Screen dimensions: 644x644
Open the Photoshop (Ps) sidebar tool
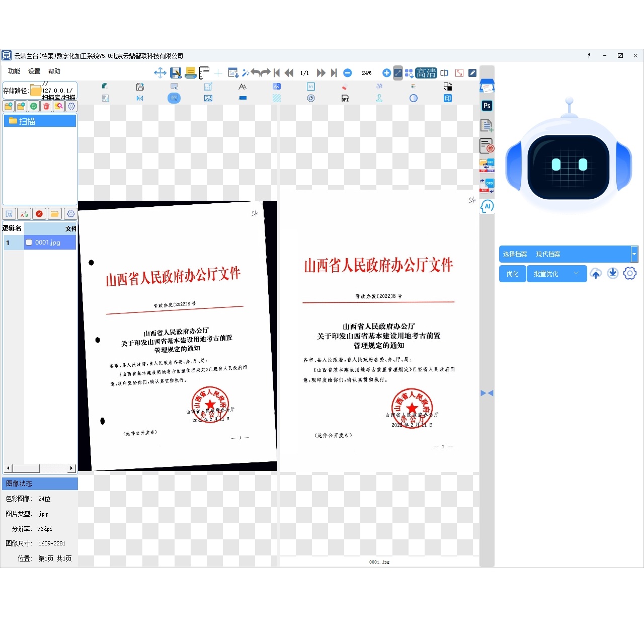(487, 106)
